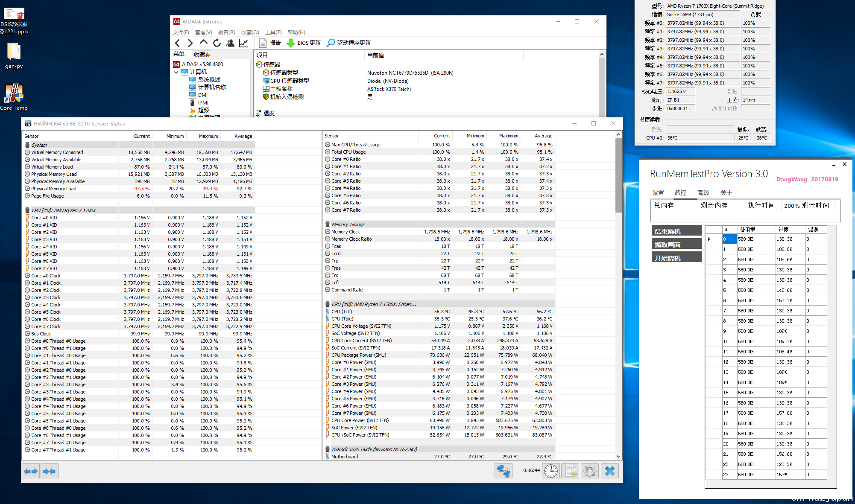Click AIDA64 user profile icon
The image size is (855, 504).
pos(230,43)
